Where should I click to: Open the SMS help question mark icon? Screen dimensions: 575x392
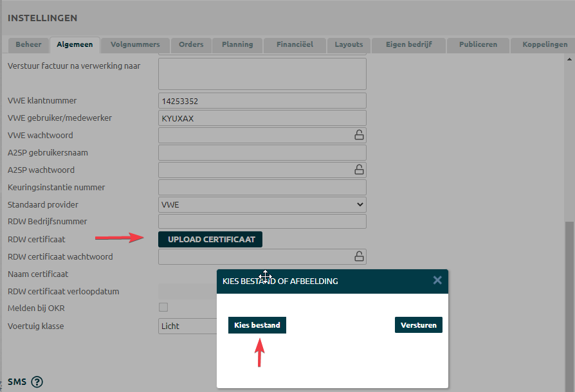tap(37, 382)
